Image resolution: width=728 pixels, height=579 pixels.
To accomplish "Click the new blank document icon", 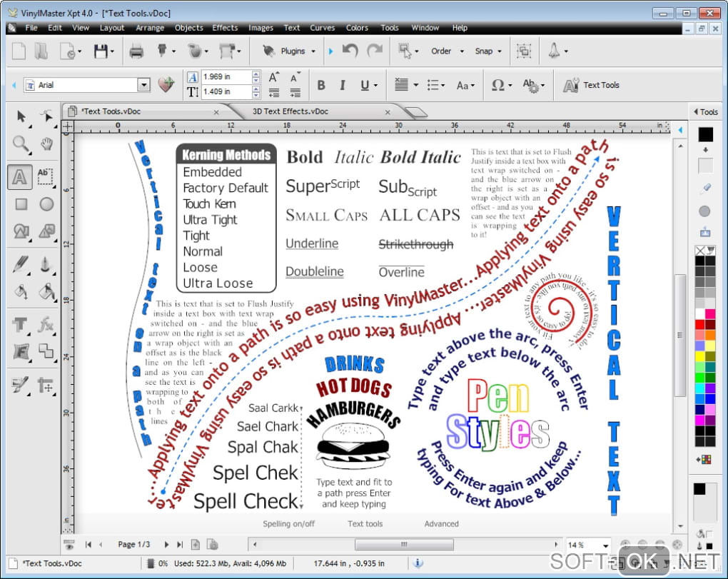I will 19,51.
